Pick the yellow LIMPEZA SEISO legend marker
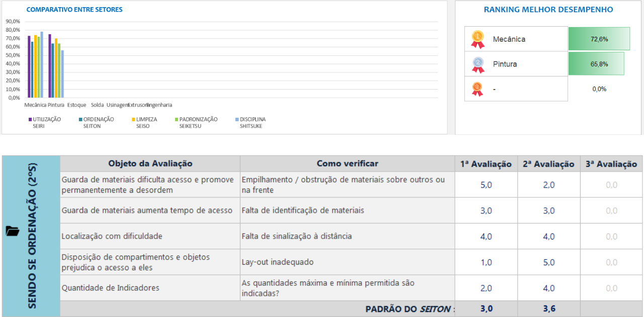Screen dimensions: 644x317 pyautogui.click(x=133, y=120)
